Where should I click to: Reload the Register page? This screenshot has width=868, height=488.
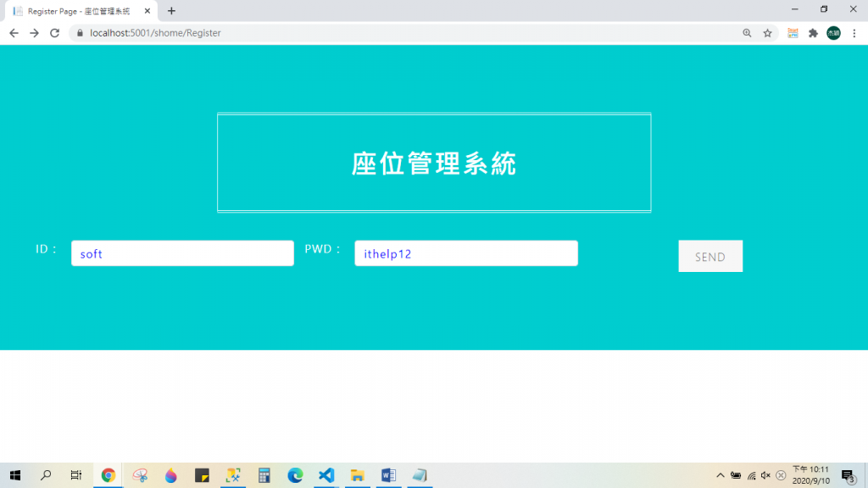[55, 33]
